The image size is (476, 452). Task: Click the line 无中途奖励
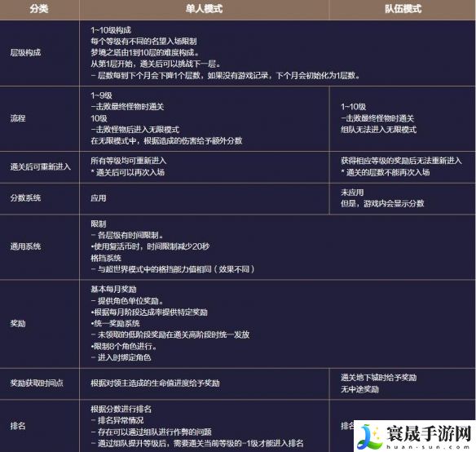tap(359, 389)
